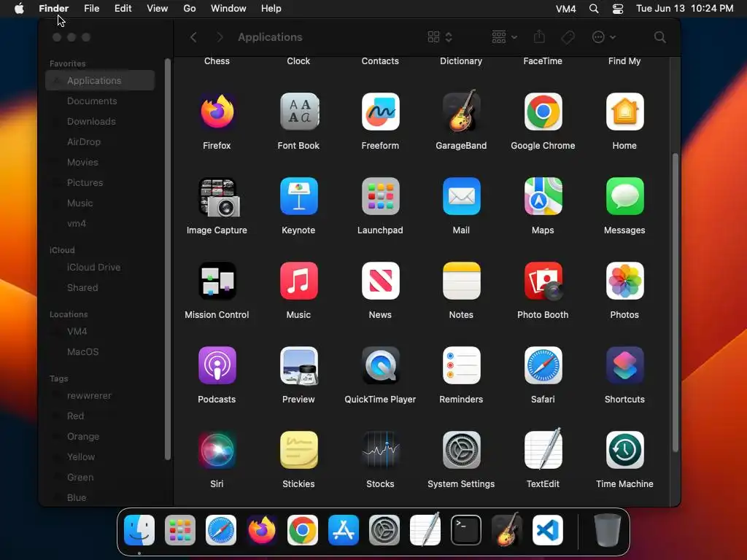This screenshot has height=560, width=747.
Task: Open TextEdit in the Applications grid
Action: [543, 449]
